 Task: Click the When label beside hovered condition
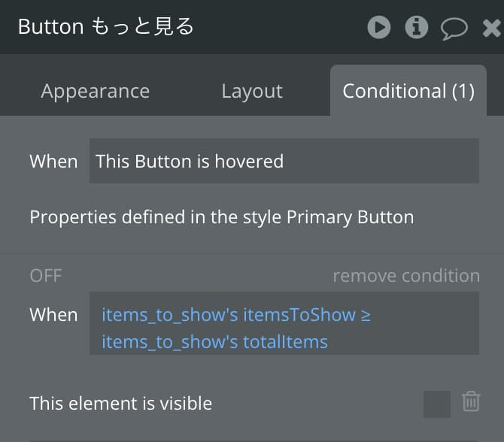pos(53,162)
